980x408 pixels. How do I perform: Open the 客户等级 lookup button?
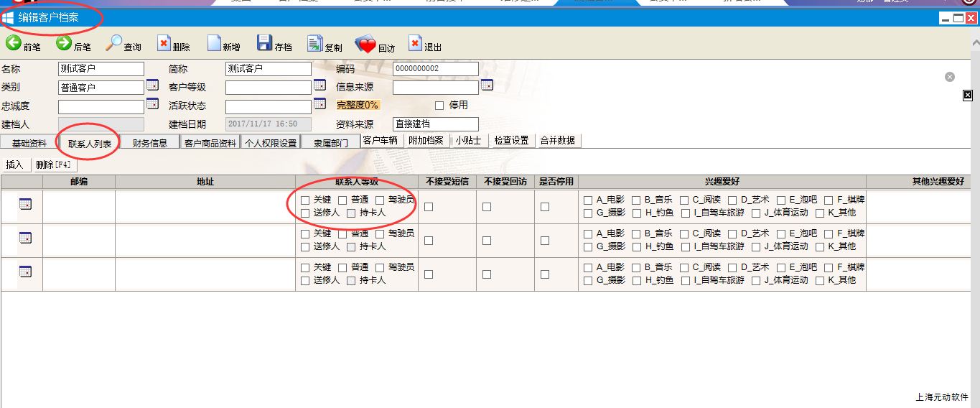[x=319, y=85]
